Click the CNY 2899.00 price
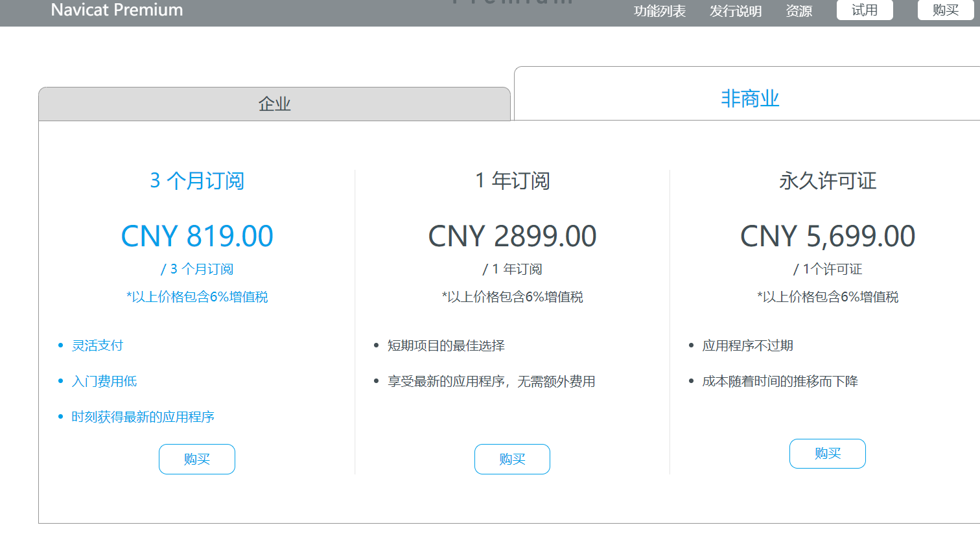Image resolution: width=980 pixels, height=536 pixels. click(x=512, y=236)
